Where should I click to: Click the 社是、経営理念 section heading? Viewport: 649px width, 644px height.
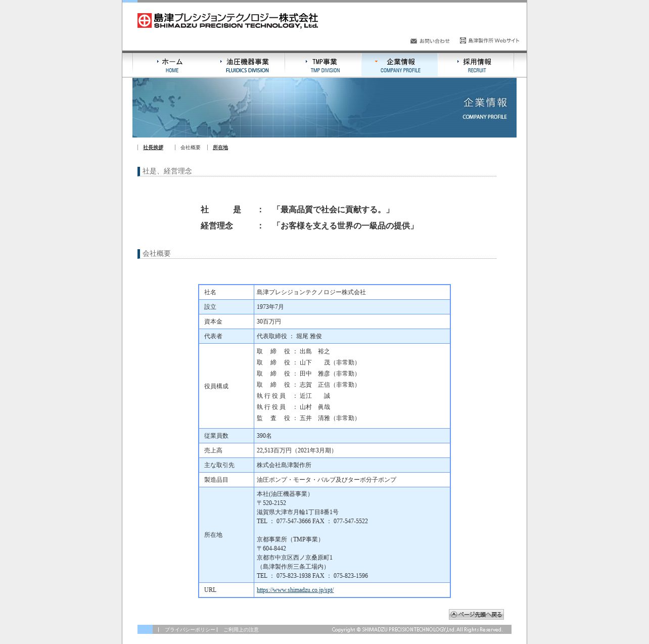click(x=167, y=171)
